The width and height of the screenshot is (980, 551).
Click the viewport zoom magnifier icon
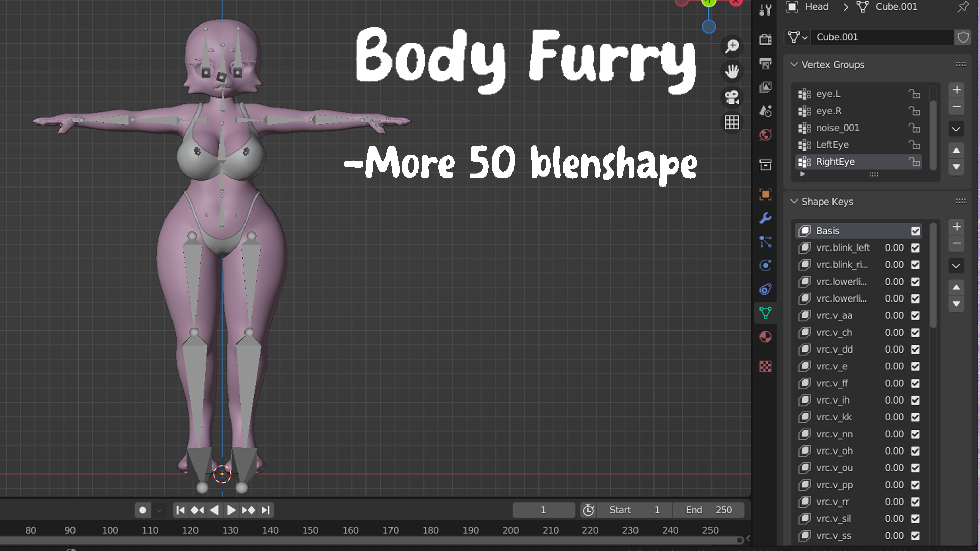click(x=732, y=46)
